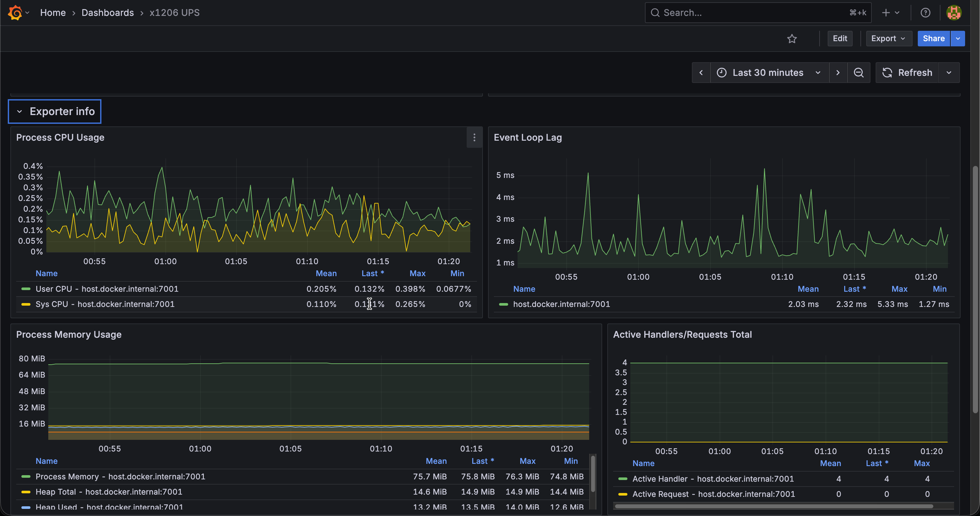Open the refresh interval dropdown arrow
The image size is (980, 516).
click(949, 73)
